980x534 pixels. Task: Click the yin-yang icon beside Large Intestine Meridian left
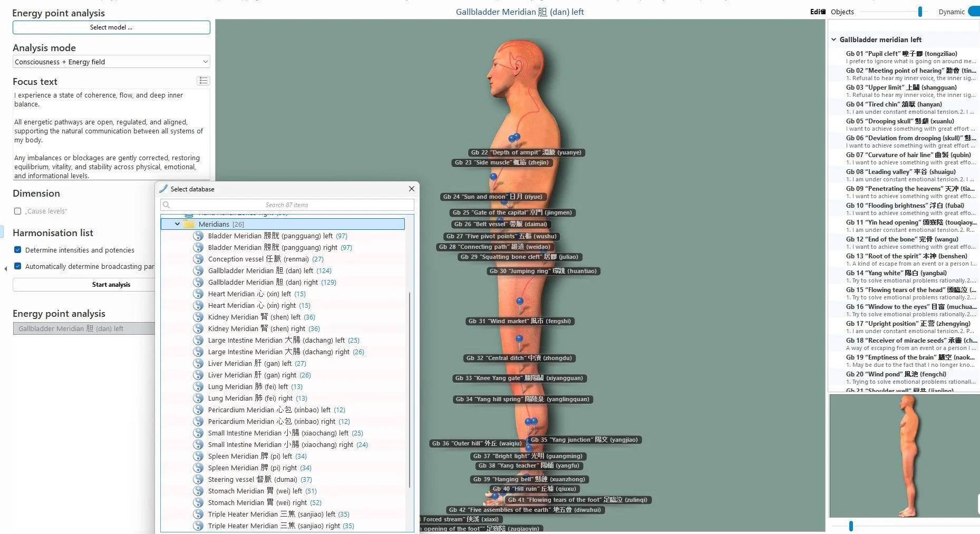tap(198, 340)
